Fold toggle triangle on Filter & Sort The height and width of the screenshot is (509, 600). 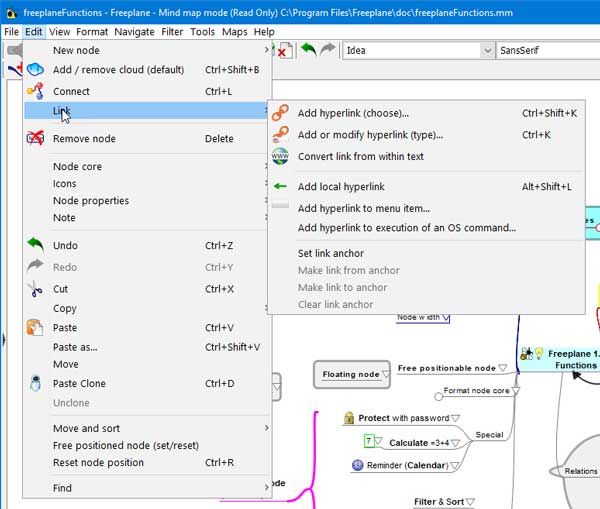[x=470, y=502]
